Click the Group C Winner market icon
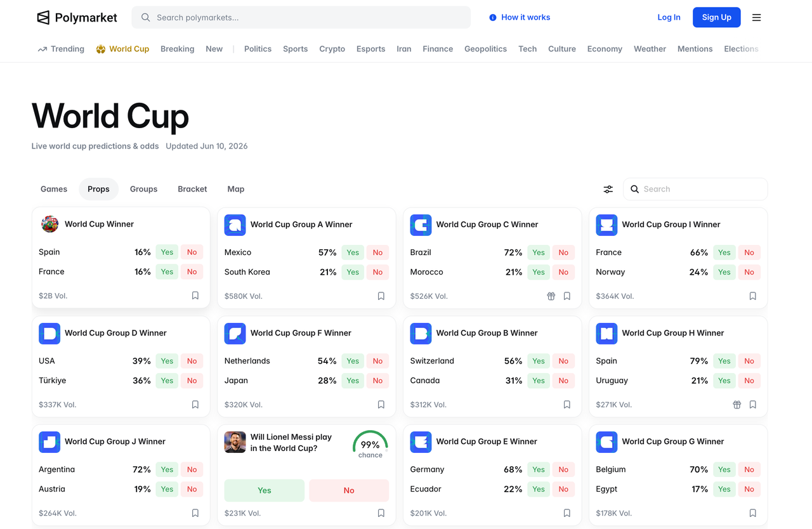Viewport: 812px width, 529px height. tap(421, 225)
